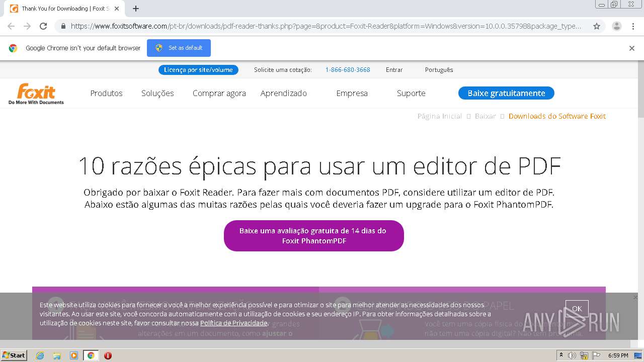Click the 6:59 PM system clock
644x362 pixels.
(618, 355)
